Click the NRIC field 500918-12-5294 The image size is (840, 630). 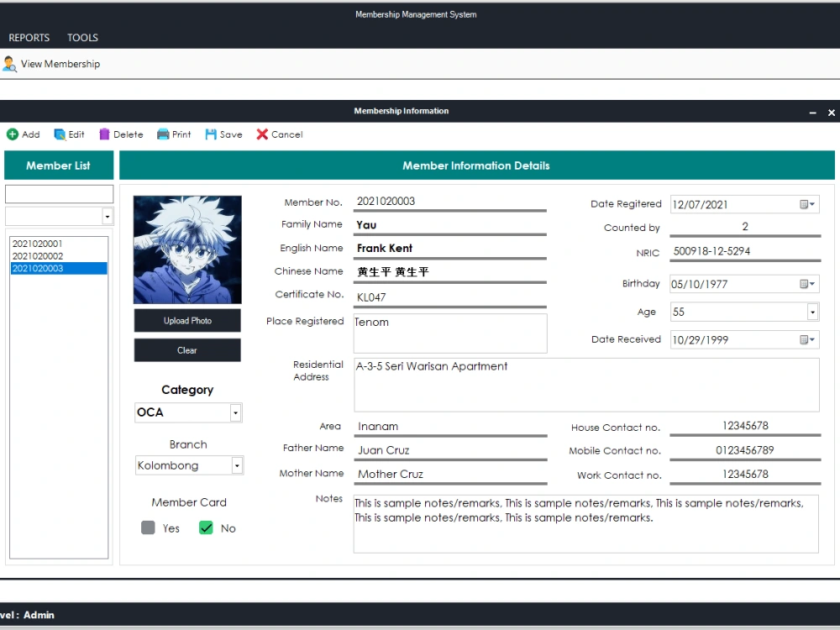click(744, 251)
